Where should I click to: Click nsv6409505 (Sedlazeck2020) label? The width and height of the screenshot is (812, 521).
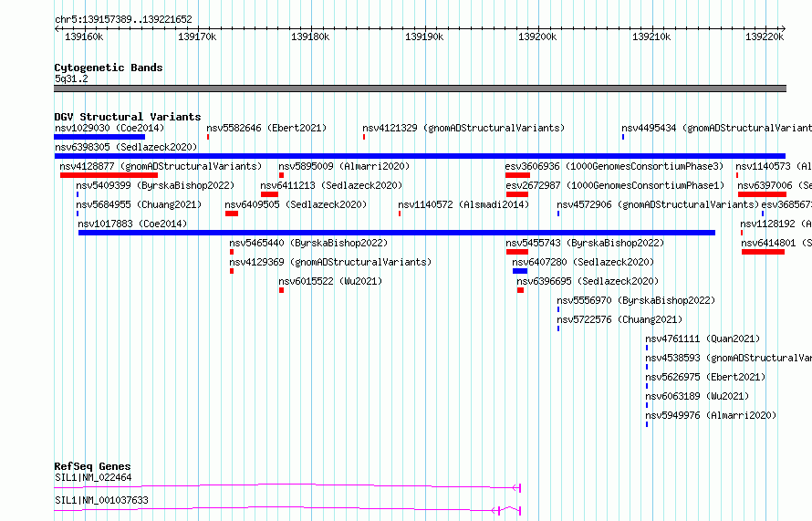[296, 204]
